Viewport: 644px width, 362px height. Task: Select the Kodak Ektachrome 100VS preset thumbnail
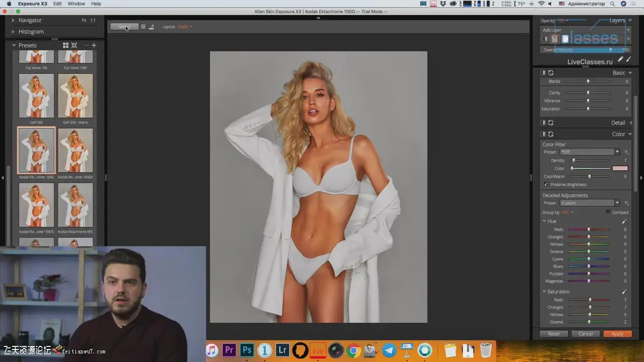pyautogui.click(x=36, y=205)
